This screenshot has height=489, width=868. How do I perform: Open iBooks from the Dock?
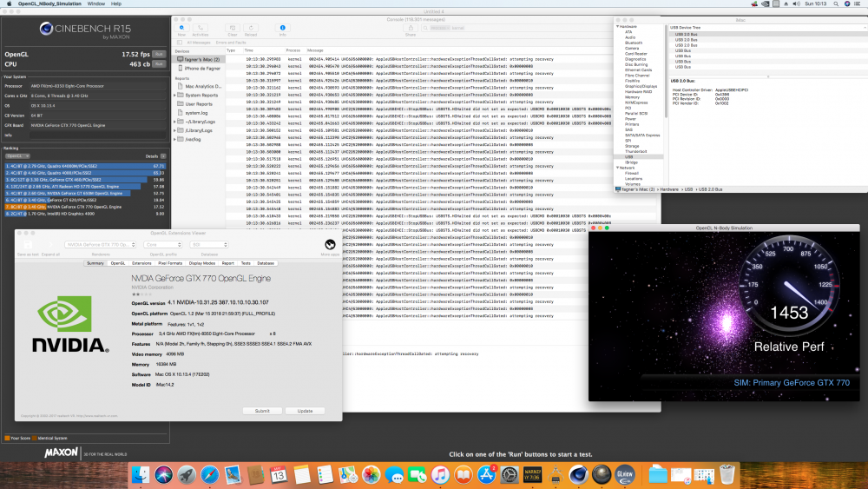464,474
